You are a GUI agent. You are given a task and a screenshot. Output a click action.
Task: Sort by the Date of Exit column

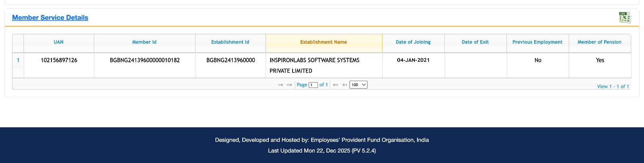click(x=475, y=42)
